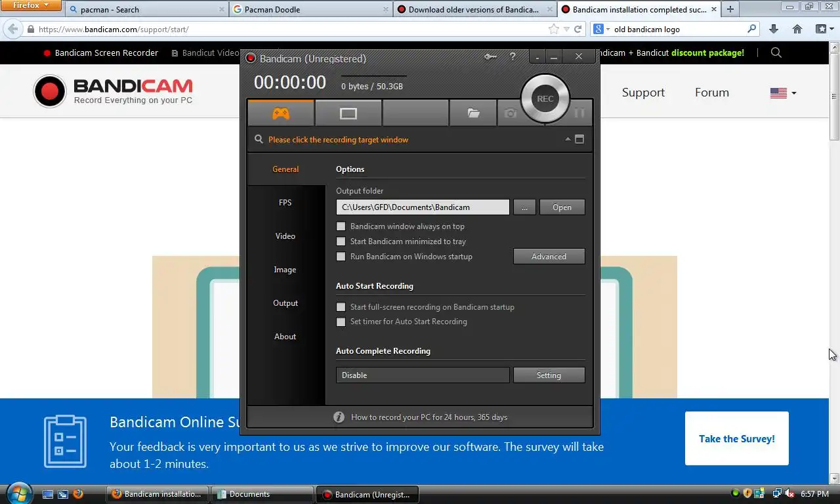Open the Output settings tab
Screen dimensions: 840x504
(x=285, y=303)
